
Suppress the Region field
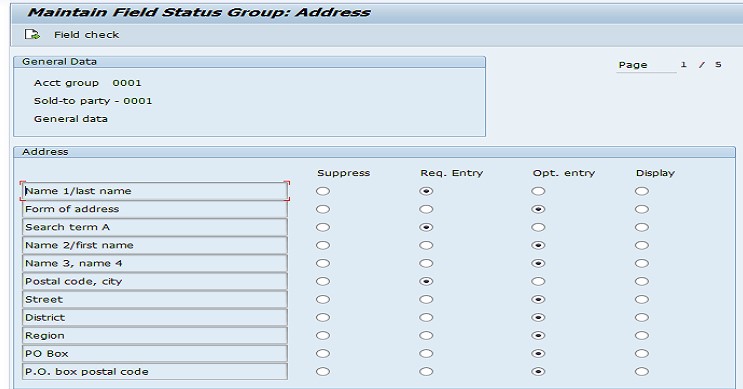tap(323, 335)
